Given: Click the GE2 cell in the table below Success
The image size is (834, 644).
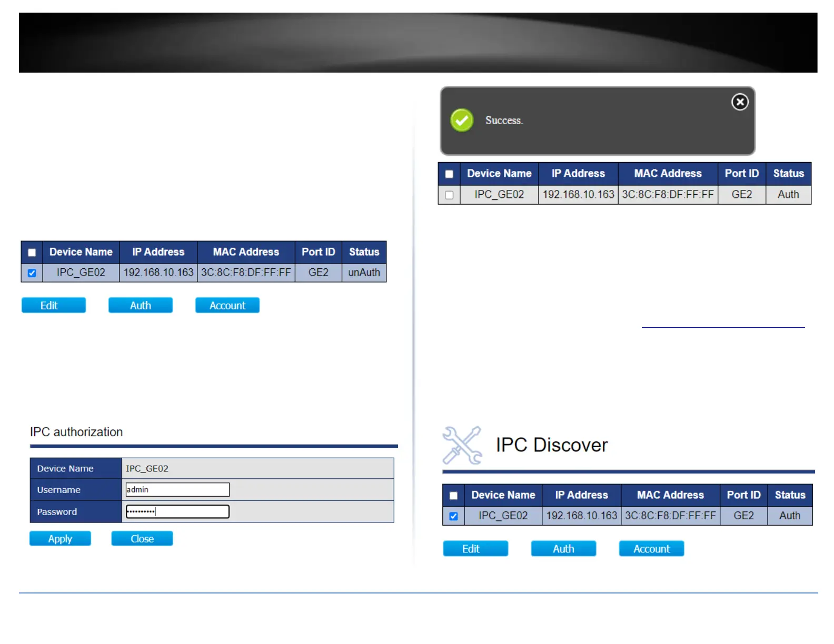Looking at the screenshot, I should [742, 195].
